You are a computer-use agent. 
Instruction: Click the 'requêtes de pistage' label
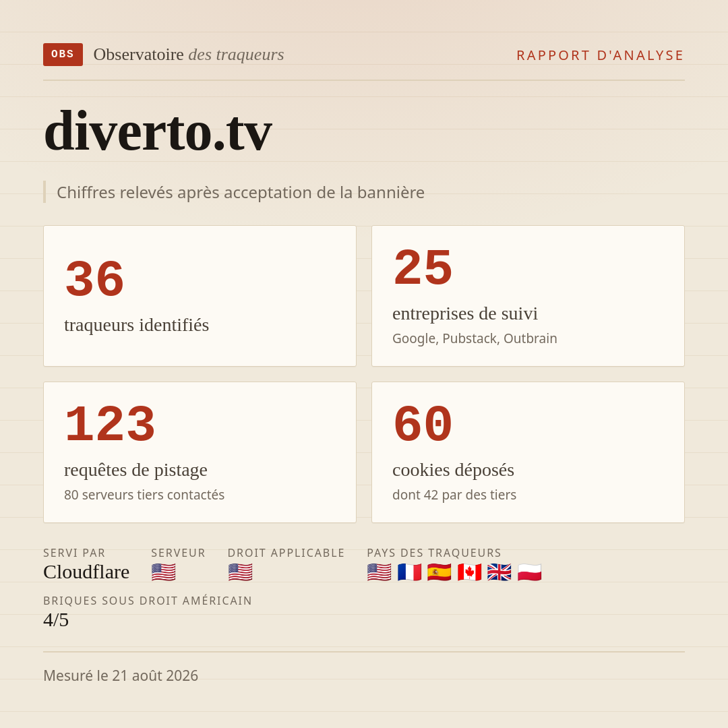135,471
